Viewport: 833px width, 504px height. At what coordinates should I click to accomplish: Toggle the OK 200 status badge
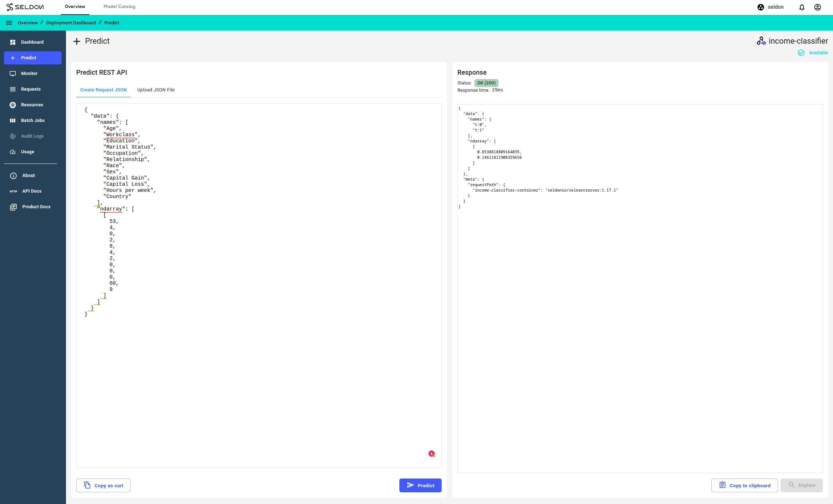(486, 83)
